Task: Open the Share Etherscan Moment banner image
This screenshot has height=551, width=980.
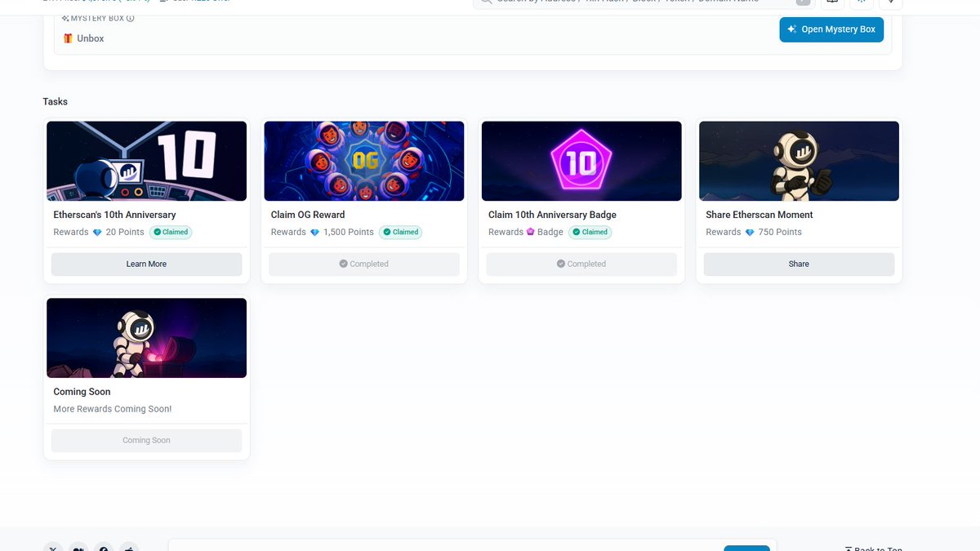Action: [799, 161]
